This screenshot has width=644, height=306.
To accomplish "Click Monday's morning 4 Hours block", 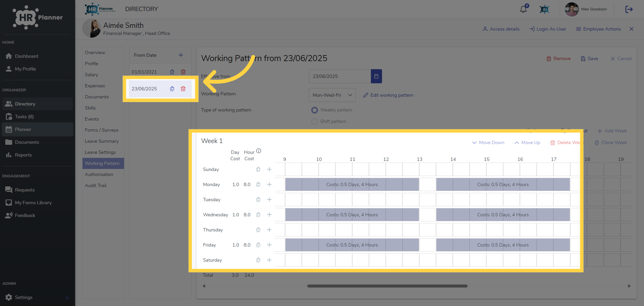I will [352, 184].
